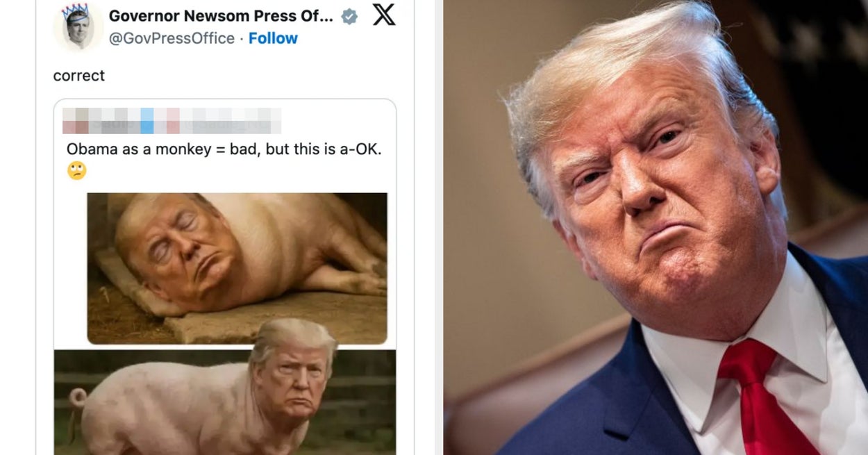Open the blurred quoted author name
The width and height of the screenshot is (868, 455).
[x=172, y=120]
